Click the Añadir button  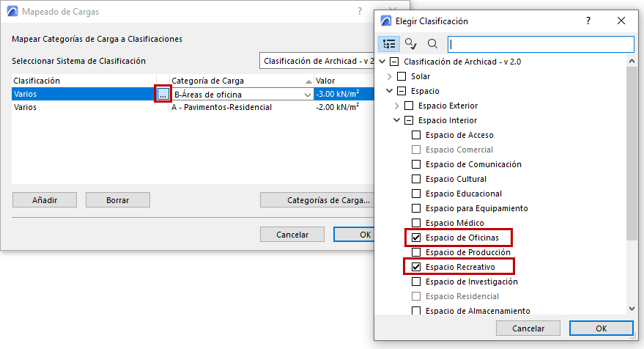click(x=45, y=199)
